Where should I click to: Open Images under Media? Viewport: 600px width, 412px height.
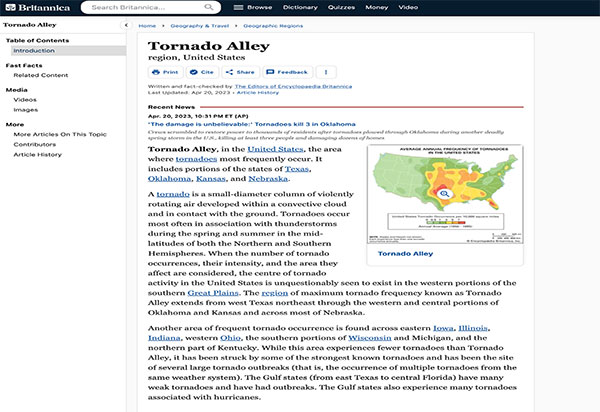(x=26, y=110)
